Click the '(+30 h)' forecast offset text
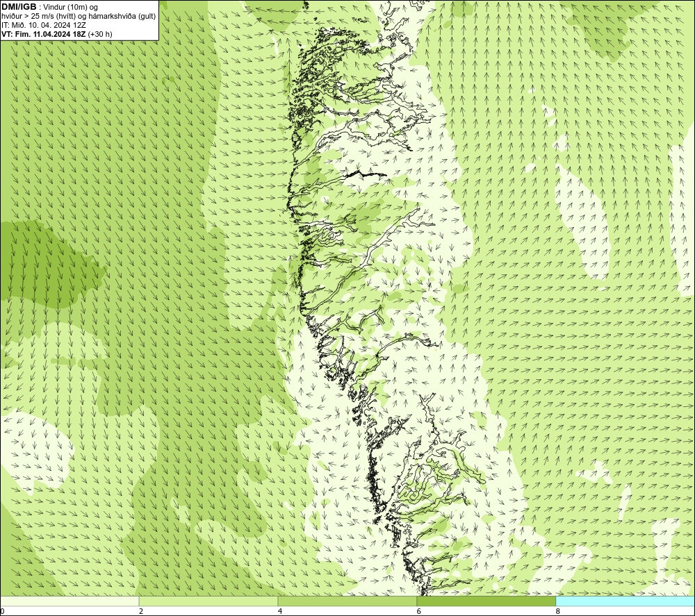The height and width of the screenshot is (616, 695). tap(100, 34)
